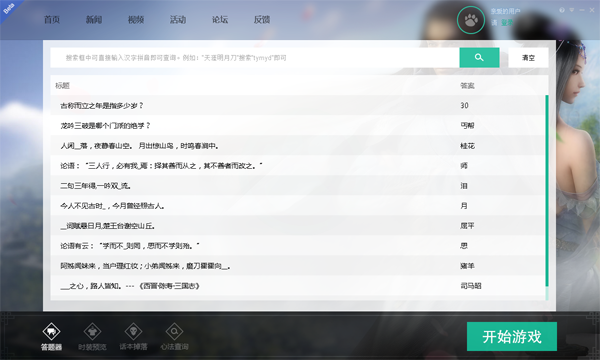The image size is (600, 360).
Task: Click the 开始游戏 start game button
Action: tap(512, 337)
